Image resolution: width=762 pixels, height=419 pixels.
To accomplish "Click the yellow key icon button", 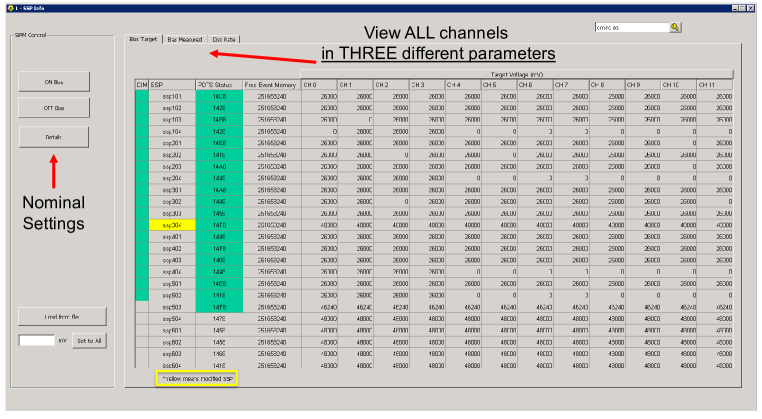I will (675, 27).
